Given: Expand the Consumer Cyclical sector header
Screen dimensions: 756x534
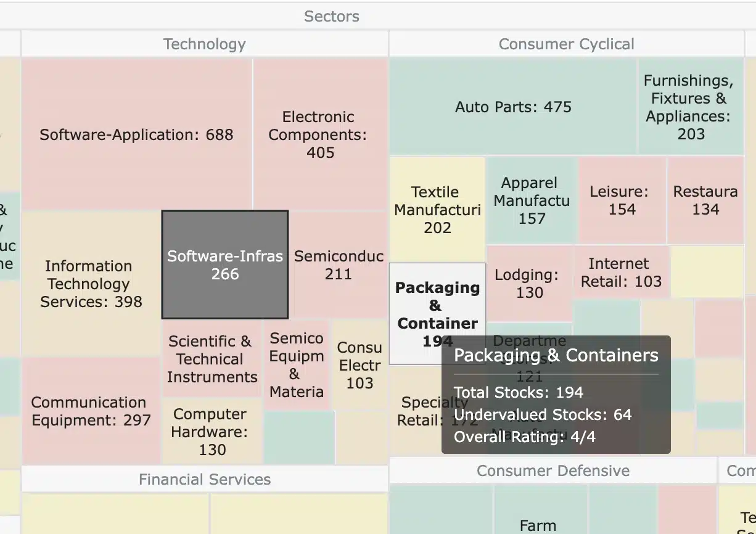Looking at the screenshot, I should click(566, 44).
